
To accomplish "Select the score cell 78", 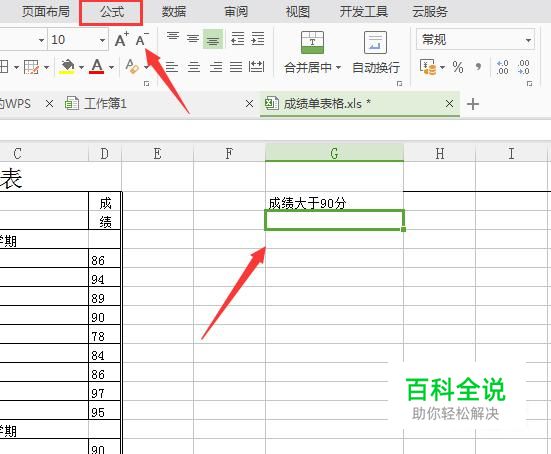I will (x=104, y=335).
